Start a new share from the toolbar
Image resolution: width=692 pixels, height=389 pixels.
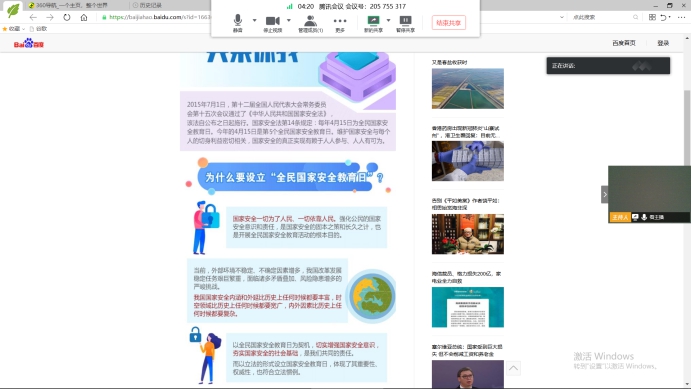coord(373,23)
